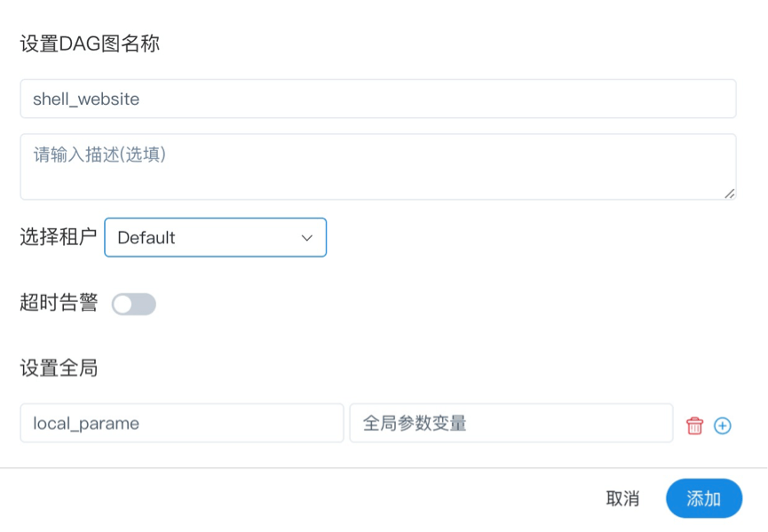Click the 全局参数变量 value field
Image resolution: width=768 pixels, height=532 pixels.
point(511,424)
